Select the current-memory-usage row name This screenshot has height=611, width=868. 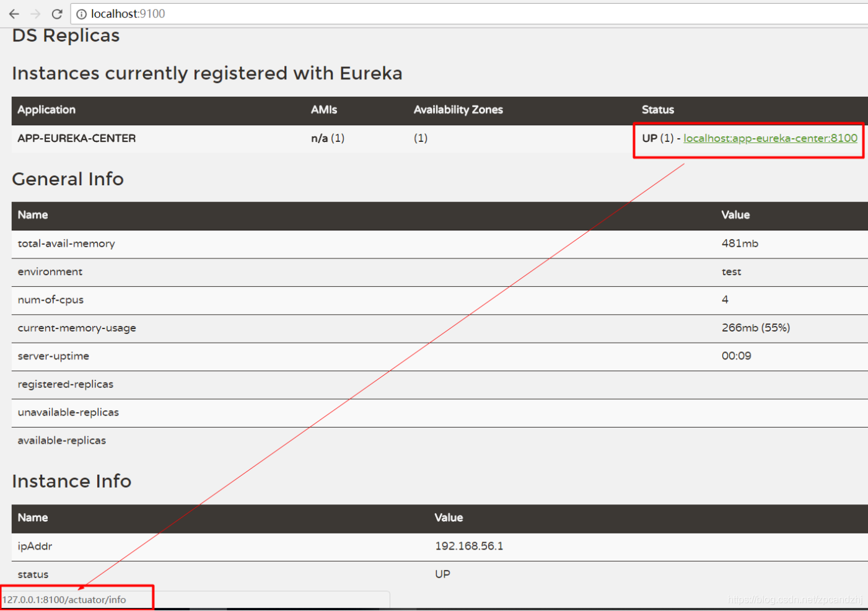click(x=77, y=328)
